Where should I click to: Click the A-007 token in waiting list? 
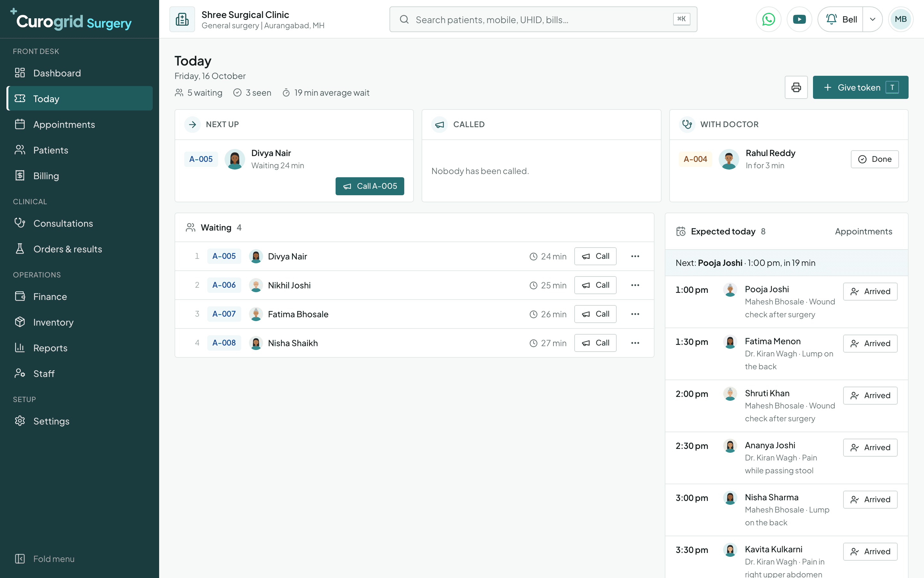coord(224,314)
